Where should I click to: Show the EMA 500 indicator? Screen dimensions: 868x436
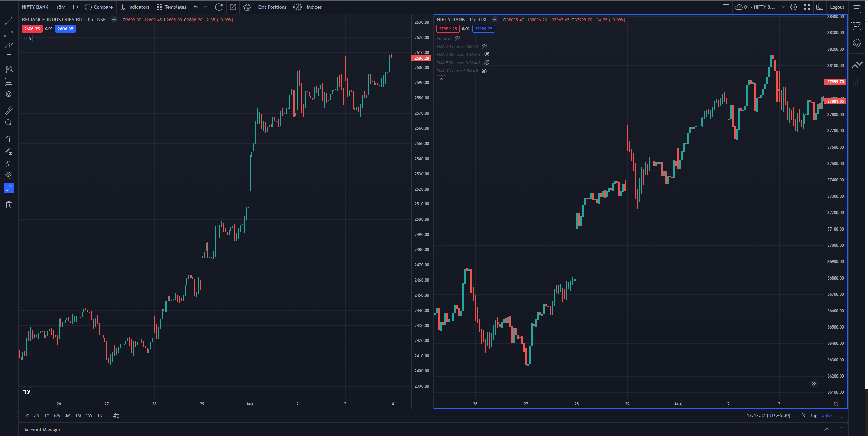[x=487, y=63]
